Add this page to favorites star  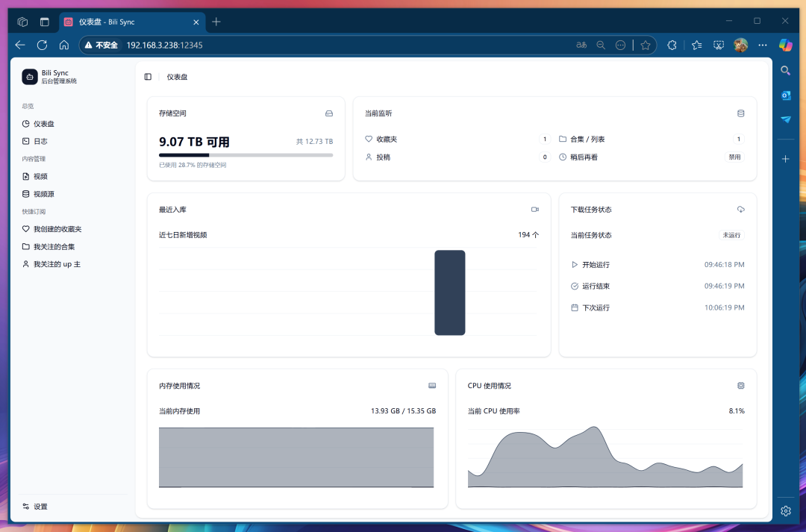tap(646, 46)
